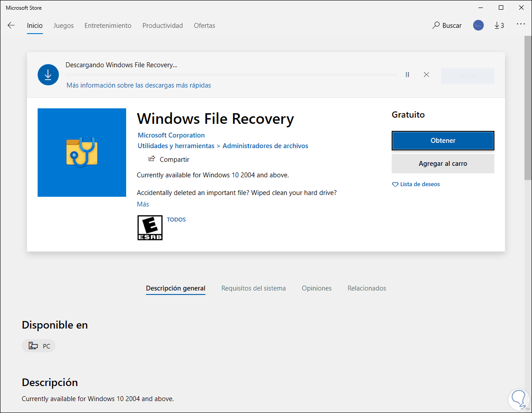Cancel the download with the X icon
Screen dimensions: 532x413
pos(427,75)
